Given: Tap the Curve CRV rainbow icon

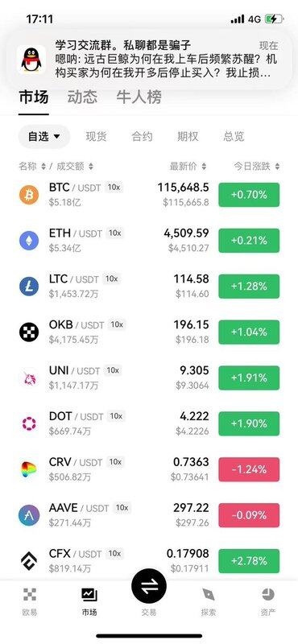Looking at the screenshot, I should pyautogui.click(x=29, y=469).
